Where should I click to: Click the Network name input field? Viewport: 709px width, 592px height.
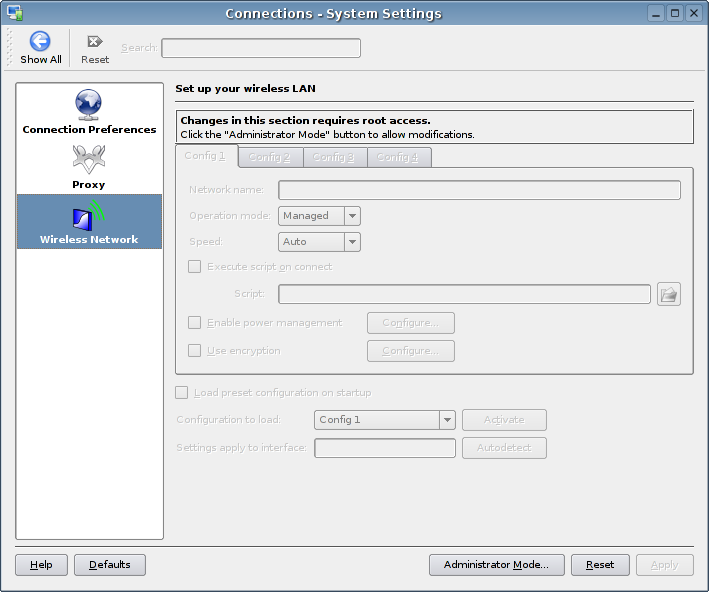tap(479, 190)
